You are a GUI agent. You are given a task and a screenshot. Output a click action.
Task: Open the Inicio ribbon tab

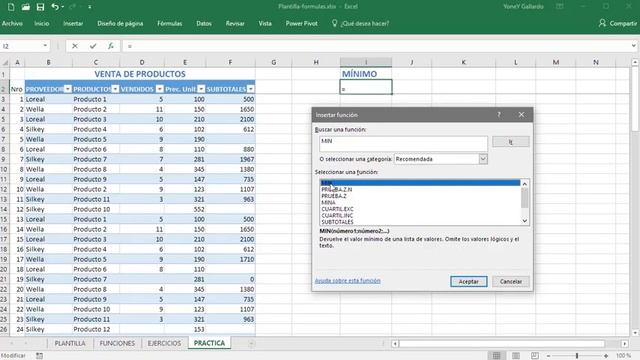42,23
